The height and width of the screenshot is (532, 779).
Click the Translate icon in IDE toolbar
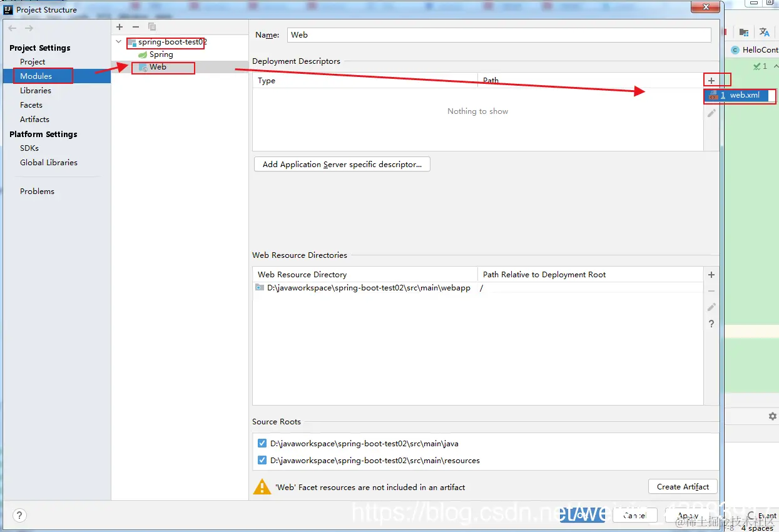point(765,33)
